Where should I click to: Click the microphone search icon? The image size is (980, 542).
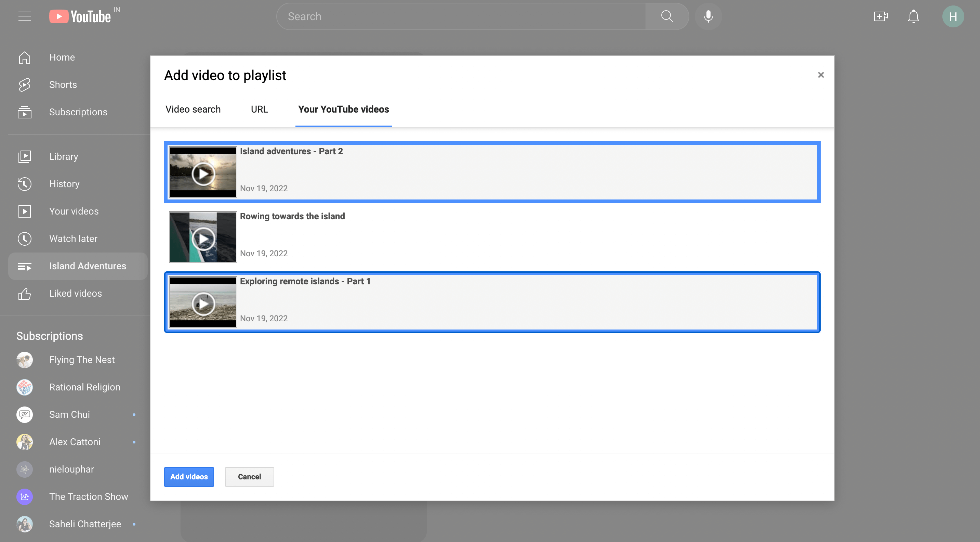point(708,16)
